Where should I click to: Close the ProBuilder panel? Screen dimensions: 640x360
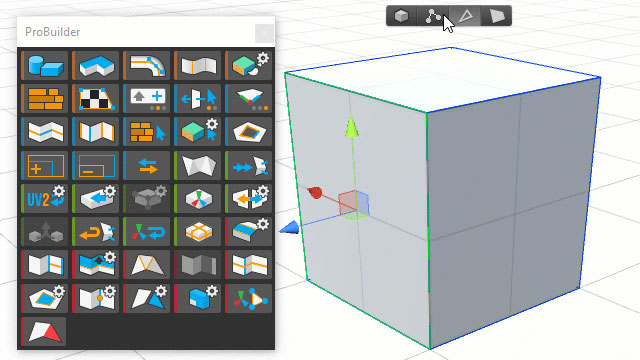[264, 33]
